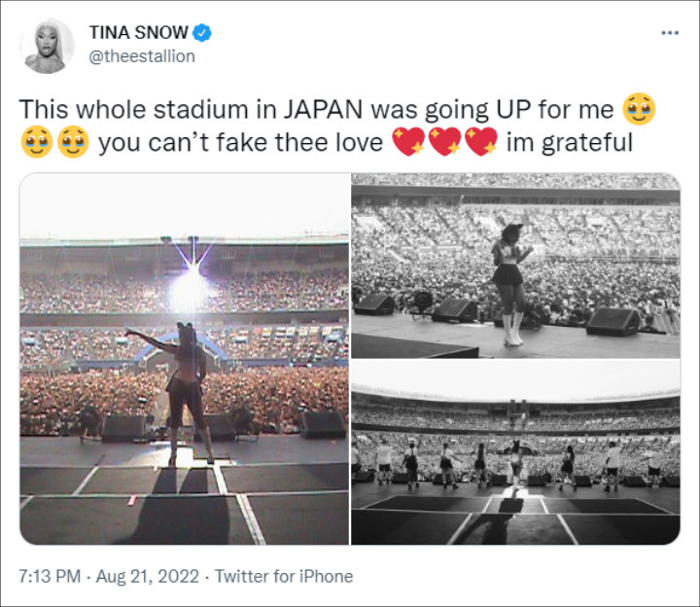Click the teary-eyed emoji after 'for me'
The height and width of the screenshot is (607, 700).
tap(639, 109)
